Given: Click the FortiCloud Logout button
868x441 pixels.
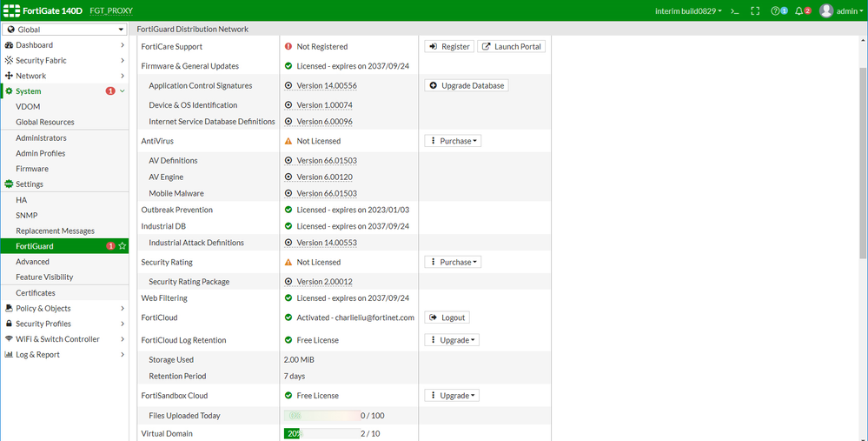Looking at the screenshot, I should pyautogui.click(x=447, y=317).
